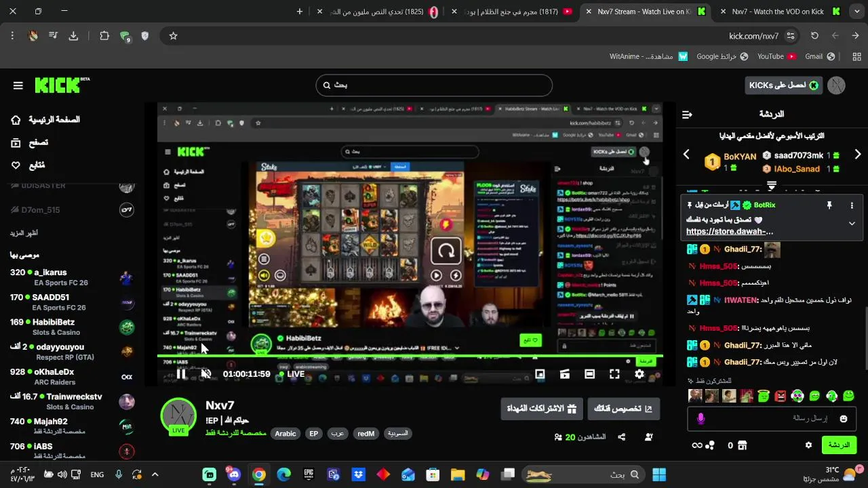Screen dimensions: 868x488
Task: Go to next gifters leaderboard page
Action: point(858,155)
